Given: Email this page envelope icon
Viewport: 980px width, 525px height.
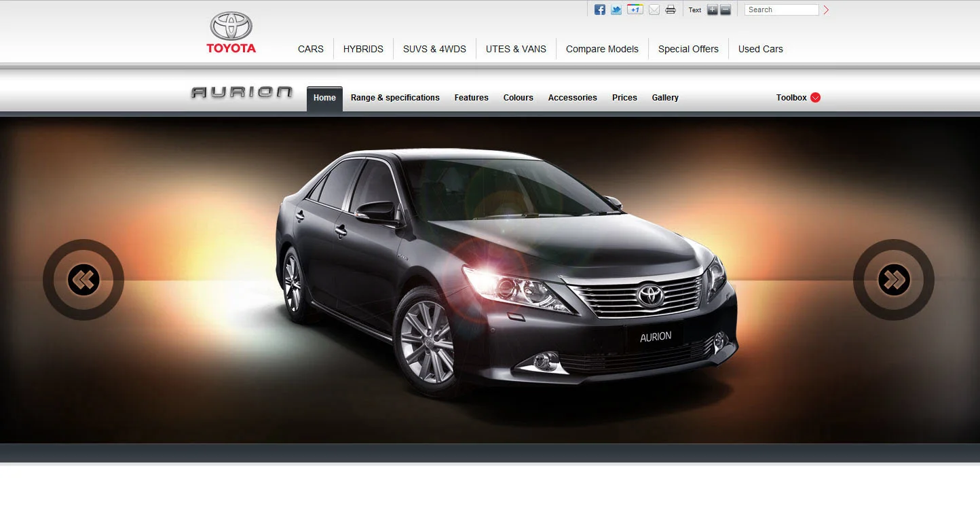Looking at the screenshot, I should pyautogui.click(x=654, y=10).
